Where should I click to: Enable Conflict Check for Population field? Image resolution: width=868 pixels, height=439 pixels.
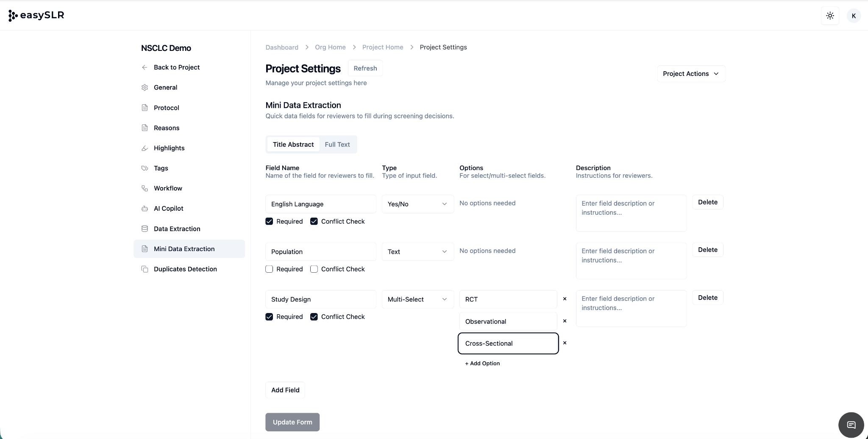[314, 269]
